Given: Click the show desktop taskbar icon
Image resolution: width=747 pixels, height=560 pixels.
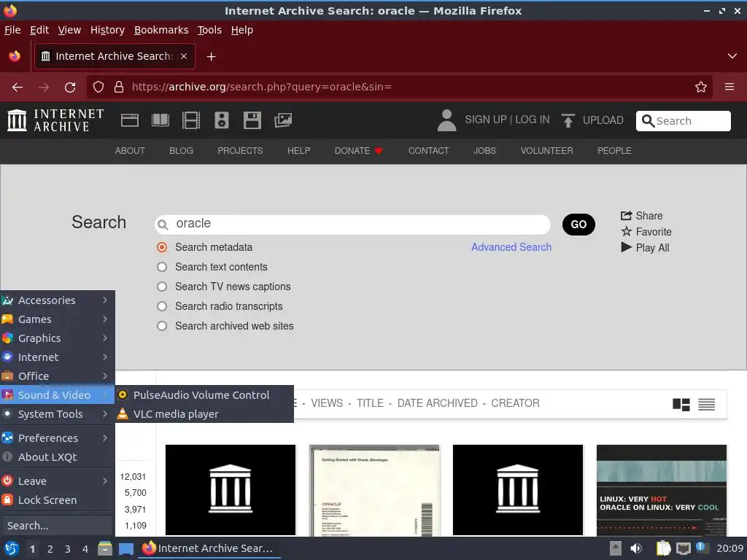Looking at the screenshot, I should pos(125,548).
